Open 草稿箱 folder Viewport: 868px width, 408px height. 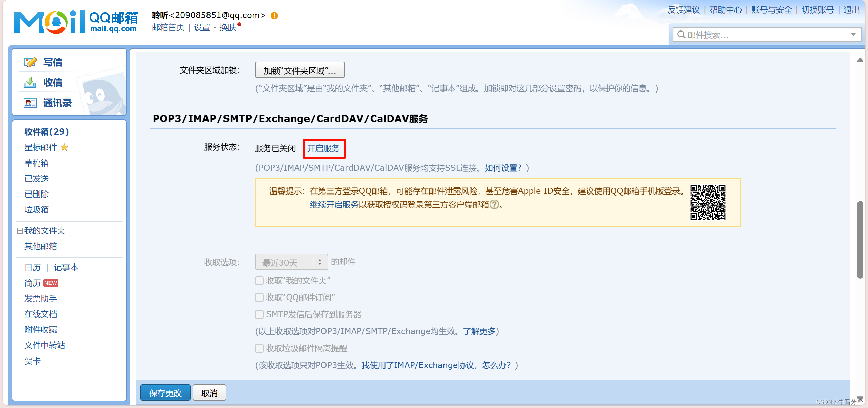(x=37, y=163)
